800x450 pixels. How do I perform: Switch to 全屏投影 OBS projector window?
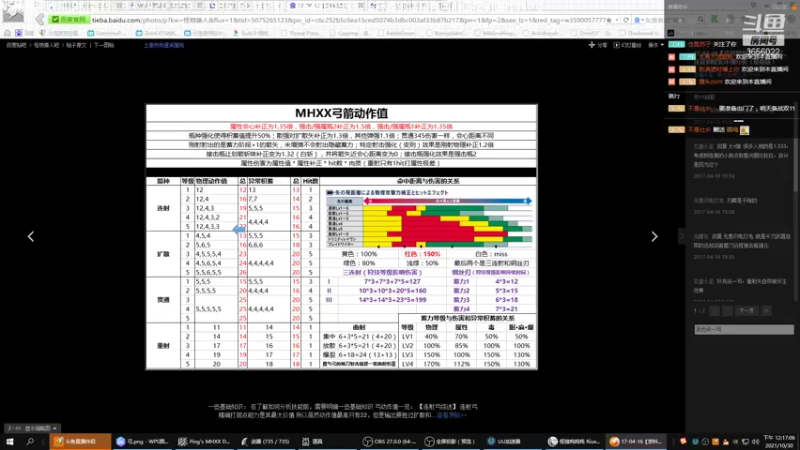point(451,441)
